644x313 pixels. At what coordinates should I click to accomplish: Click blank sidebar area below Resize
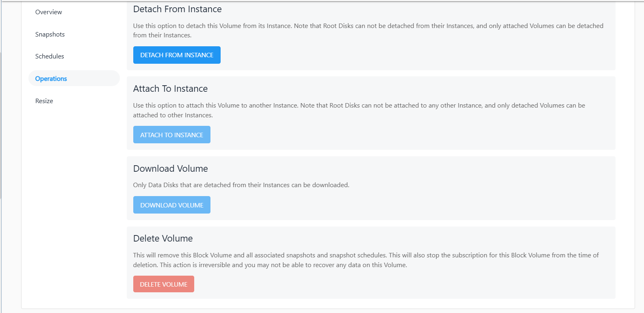(x=73, y=183)
